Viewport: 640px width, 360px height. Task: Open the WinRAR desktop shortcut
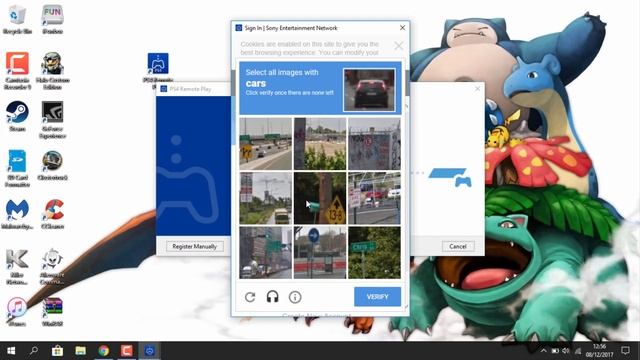coord(52,312)
